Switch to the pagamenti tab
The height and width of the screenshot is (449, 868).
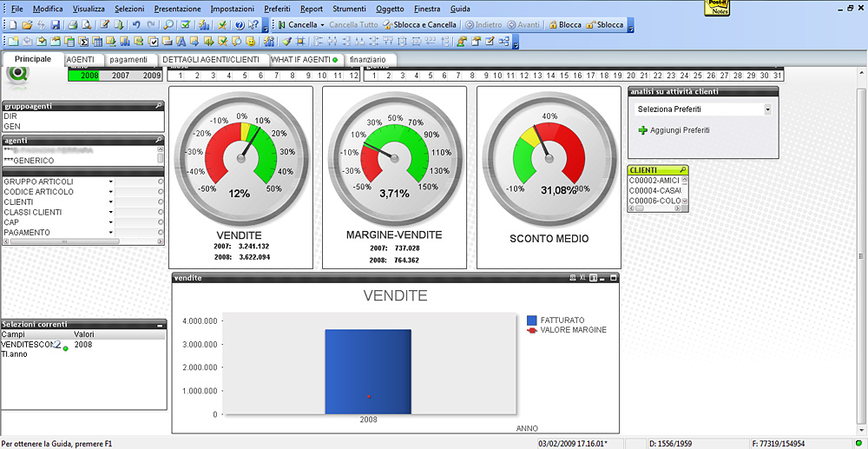click(x=128, y=59)
